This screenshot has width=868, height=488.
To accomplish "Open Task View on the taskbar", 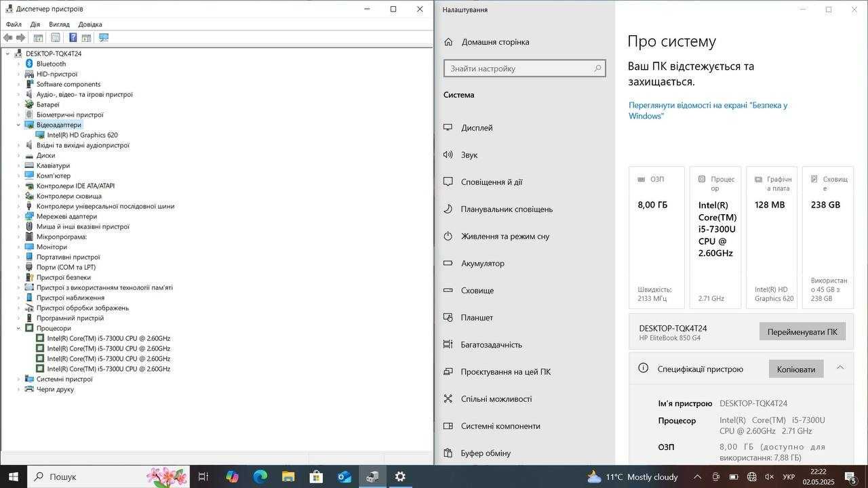I will tap(203, 476).
